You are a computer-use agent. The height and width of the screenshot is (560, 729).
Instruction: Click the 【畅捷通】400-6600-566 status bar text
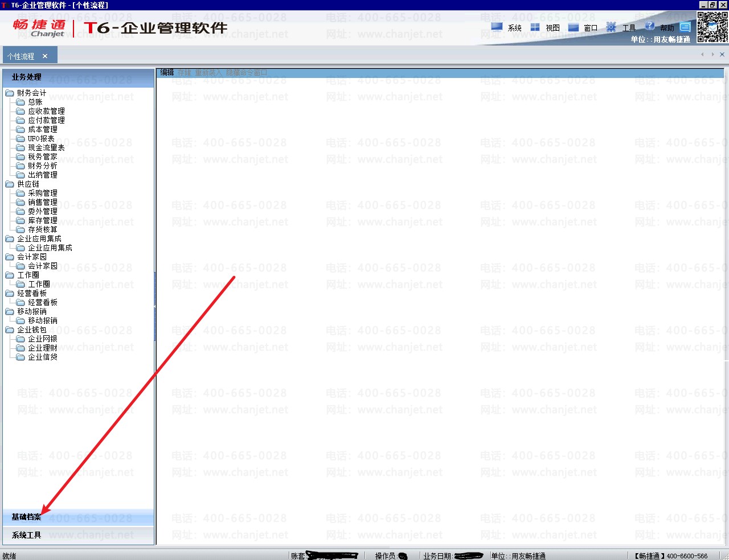point(671,556)
